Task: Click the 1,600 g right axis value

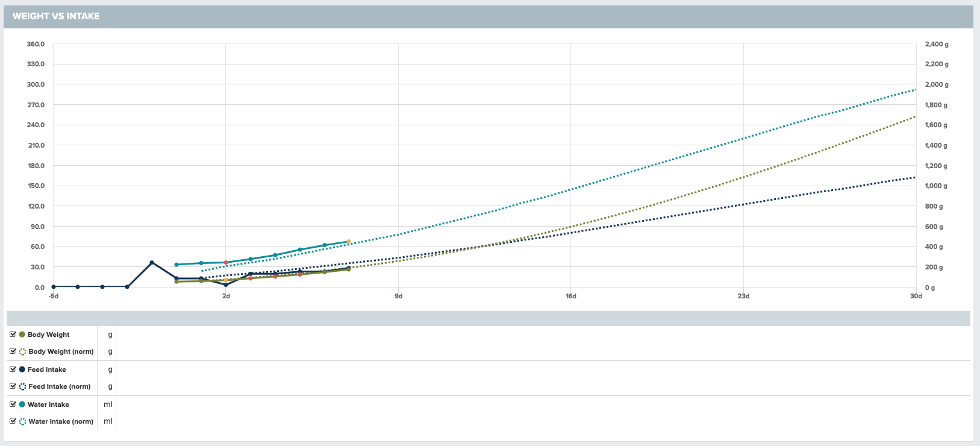Action: click(937, 125)
